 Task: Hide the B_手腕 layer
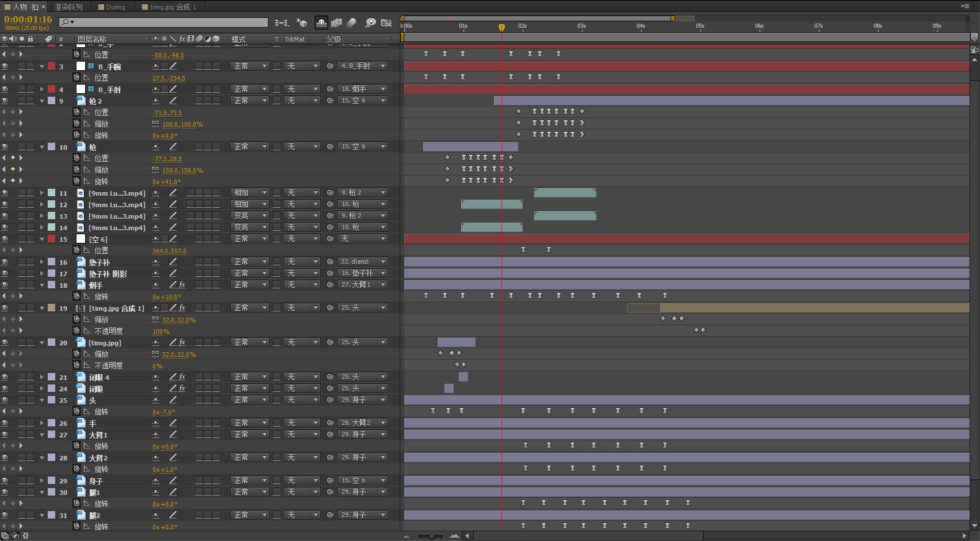(x=5, y=66)
